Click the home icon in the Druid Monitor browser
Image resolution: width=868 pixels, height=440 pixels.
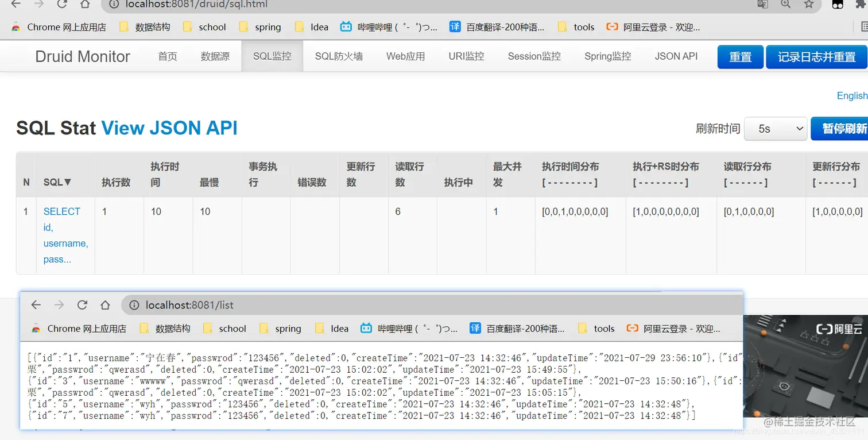pos(85,4)
